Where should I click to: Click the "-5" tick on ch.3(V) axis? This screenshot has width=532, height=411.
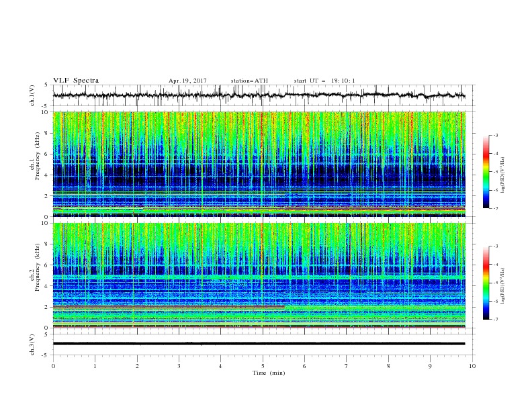click(46, 355)
